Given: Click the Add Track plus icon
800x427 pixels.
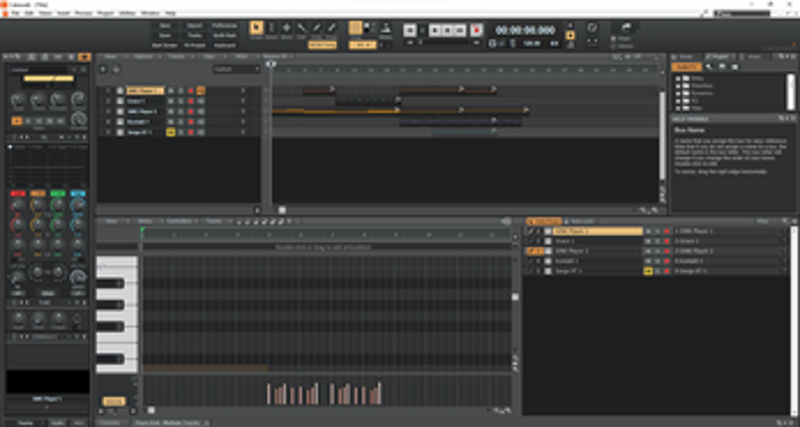Looking at the screenshot, I should click(103, 69).
